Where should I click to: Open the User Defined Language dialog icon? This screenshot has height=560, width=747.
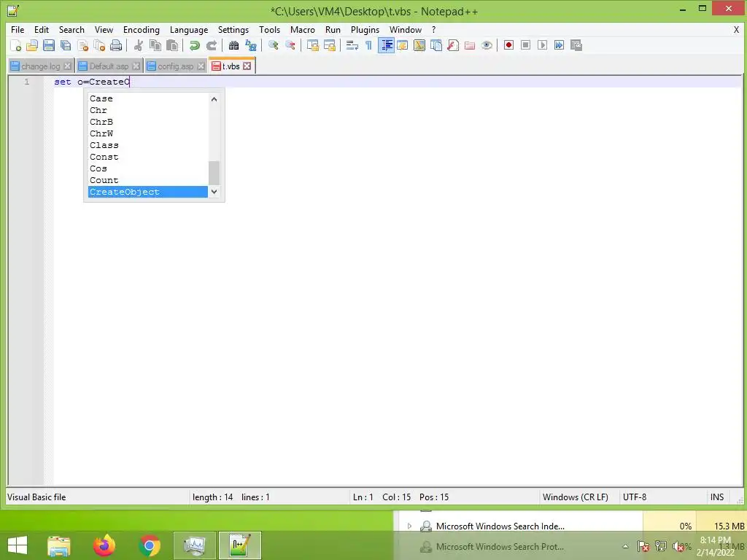403,45
